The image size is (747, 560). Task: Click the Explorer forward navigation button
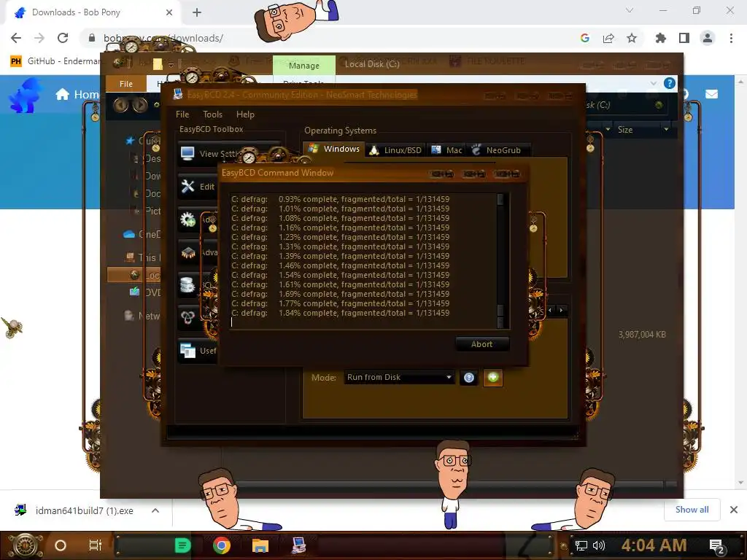click(x=139, y=105)
